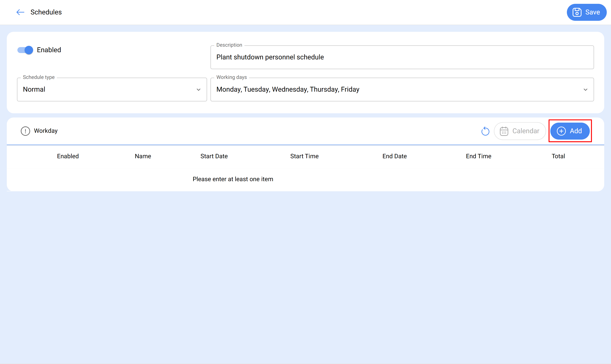This screenshot has width=611, height=364.
Task: Click the calendar icon in Calendar button
Action: coord(504,131)
